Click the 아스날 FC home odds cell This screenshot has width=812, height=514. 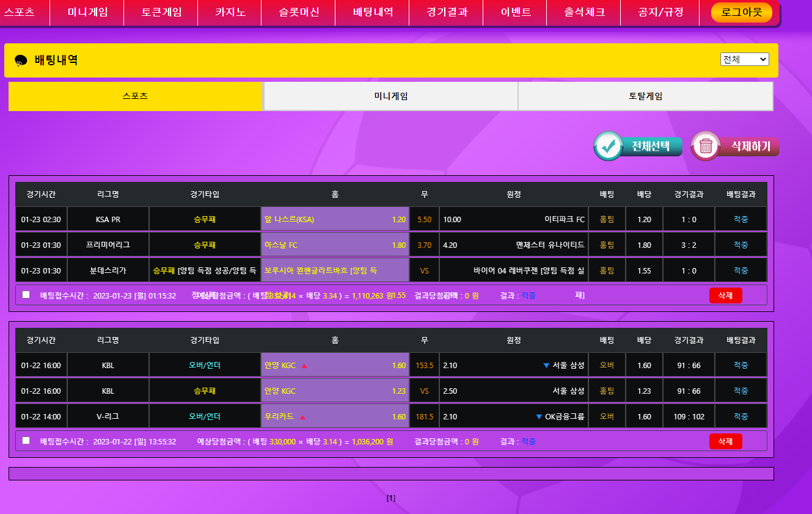click(335, 245)
